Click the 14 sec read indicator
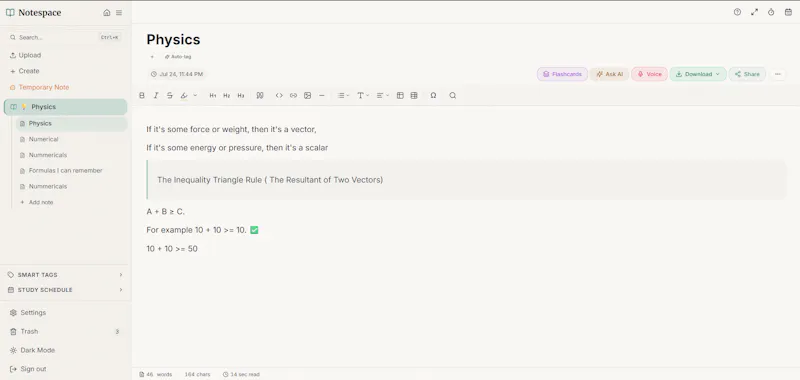This screenshot has width=800, height=380. tap(241, 374)
